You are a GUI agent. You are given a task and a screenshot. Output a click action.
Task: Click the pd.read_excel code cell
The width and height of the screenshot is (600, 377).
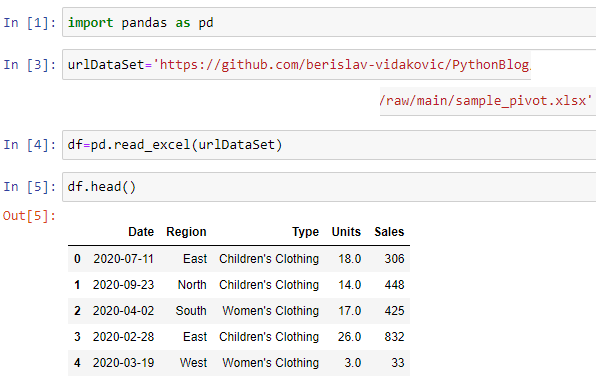329,145
